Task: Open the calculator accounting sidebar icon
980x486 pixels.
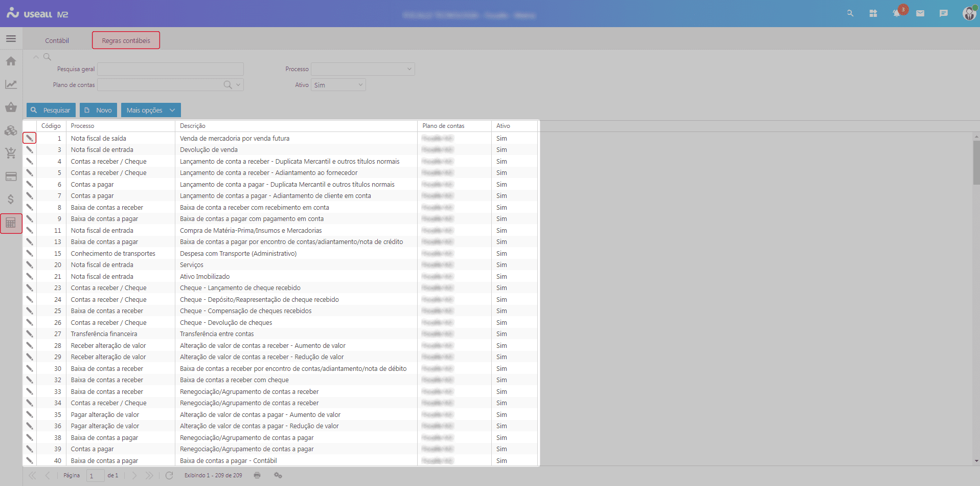Action: pyautogui.click(x=11, y=223)
